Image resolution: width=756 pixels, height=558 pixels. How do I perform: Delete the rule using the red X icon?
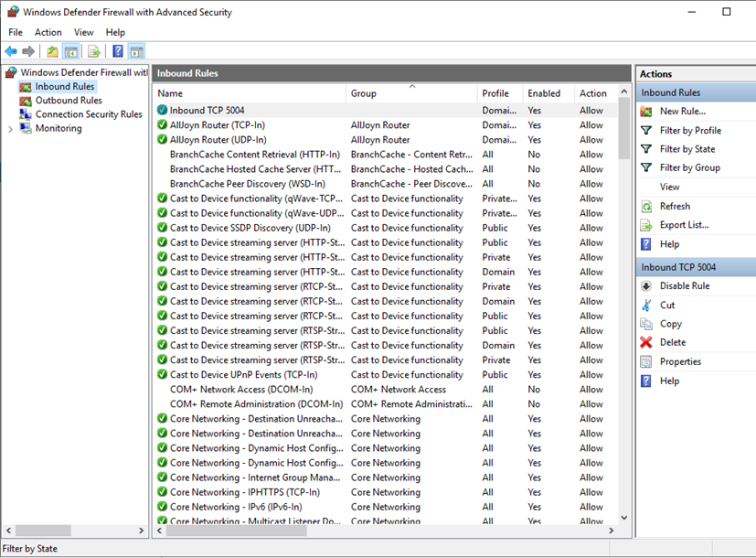coord(644,341)
